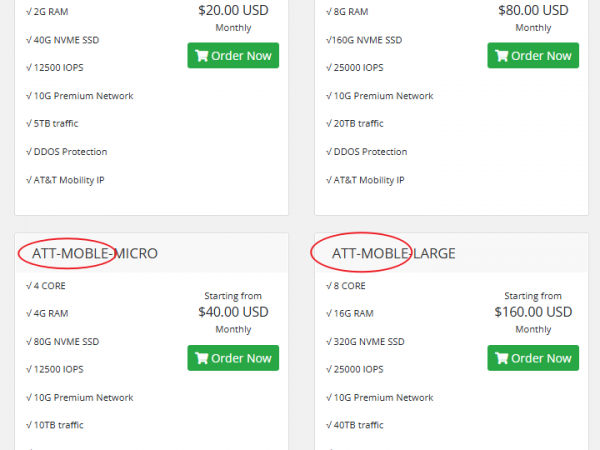This screenshot has height=450, width=600.
Task: Click the cart icon in the $80.00 plan
Action: point(501,56)
